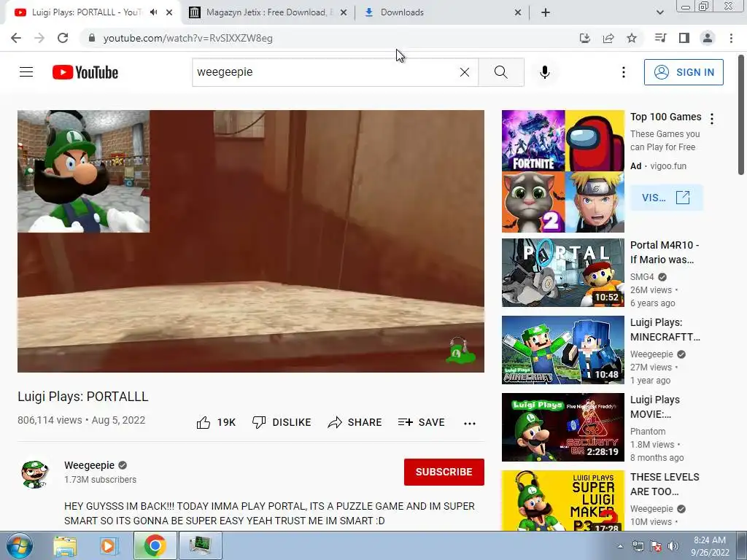Open the volume speaker tray icon

click(673, 546)
